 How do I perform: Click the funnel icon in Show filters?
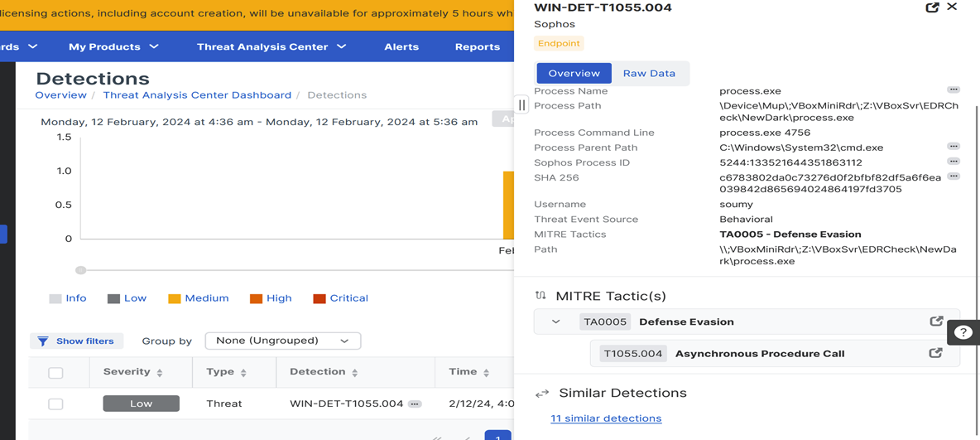click(x=42, y=341)
